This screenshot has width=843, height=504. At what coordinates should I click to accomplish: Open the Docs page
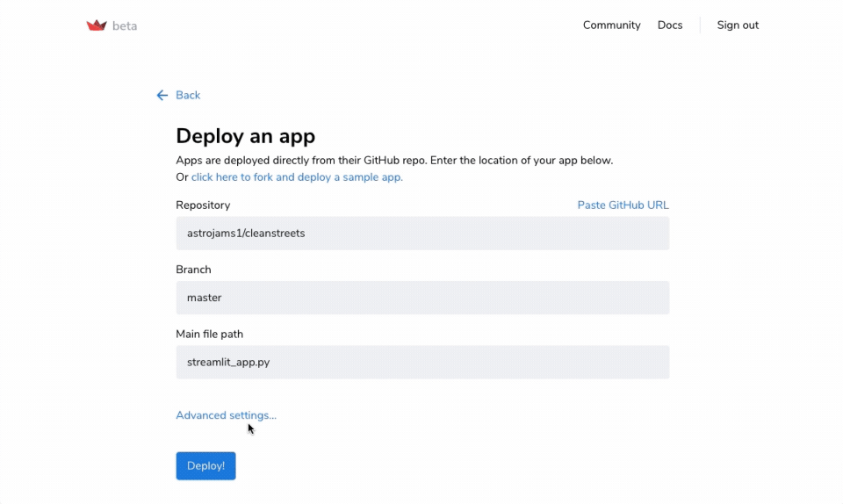(x=670, y=25)
